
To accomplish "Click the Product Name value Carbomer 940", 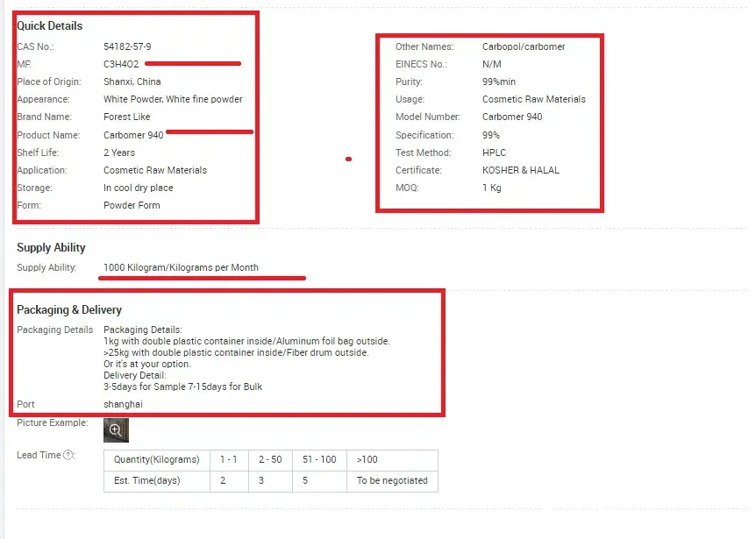I will [x=133, y=135].
